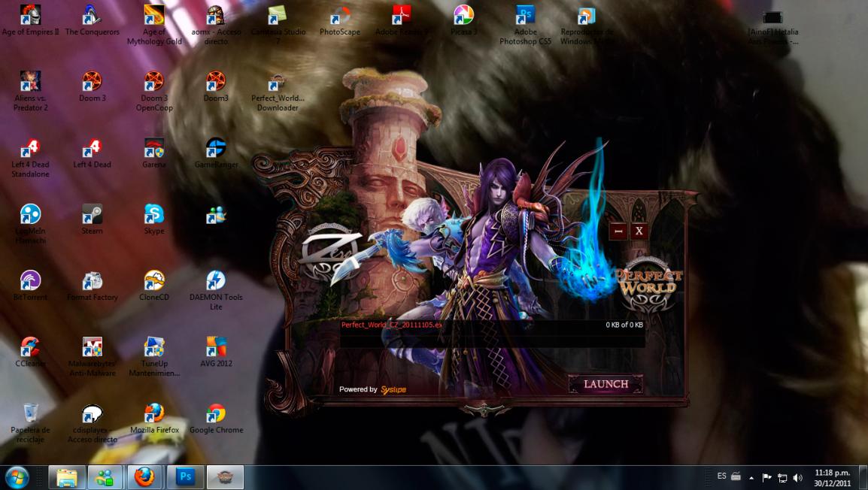Click the launcher download progress bar
Image resolution: width=868 pixels, height=490 pixels.
pos(492,341)
